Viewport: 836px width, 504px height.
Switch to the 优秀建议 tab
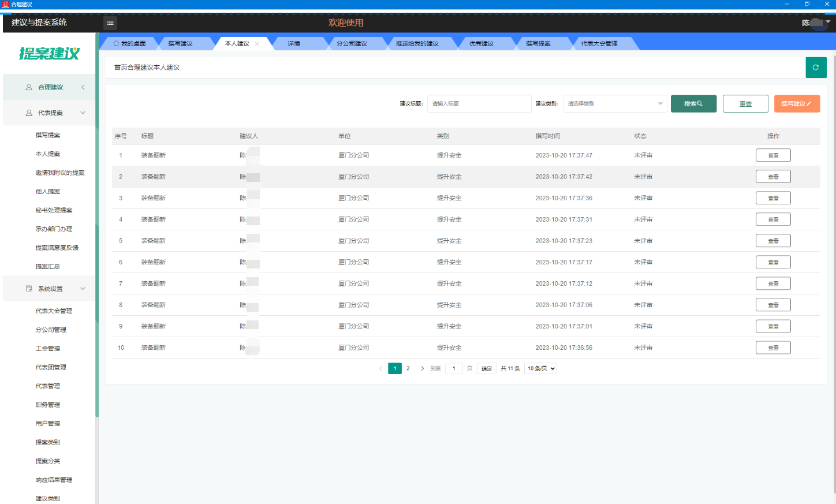(x=481, y=44)
